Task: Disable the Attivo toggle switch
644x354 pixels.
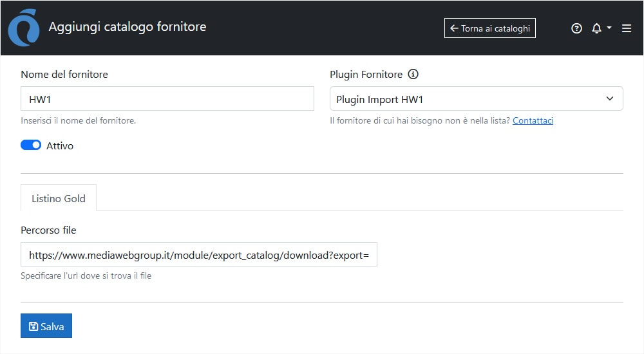Action: 31,145
